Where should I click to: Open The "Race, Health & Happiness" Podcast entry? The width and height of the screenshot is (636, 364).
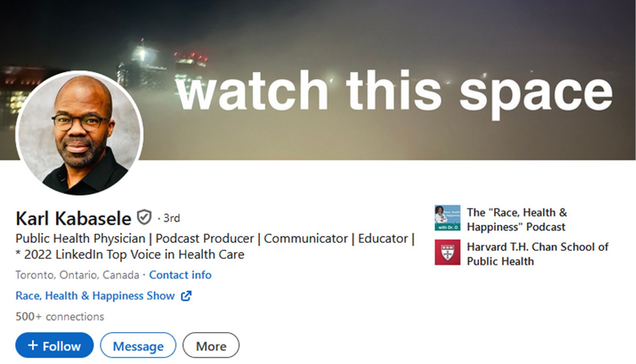tap(517, 219)
